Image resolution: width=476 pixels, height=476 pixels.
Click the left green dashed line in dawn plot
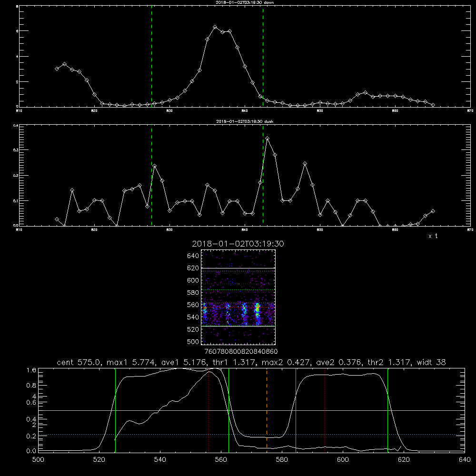(151, 56)
